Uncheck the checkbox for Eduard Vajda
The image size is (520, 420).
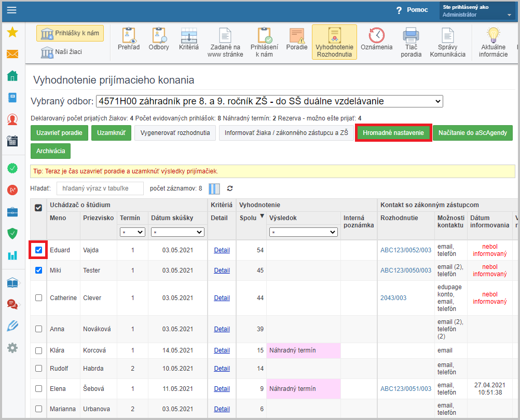point(38,250)
